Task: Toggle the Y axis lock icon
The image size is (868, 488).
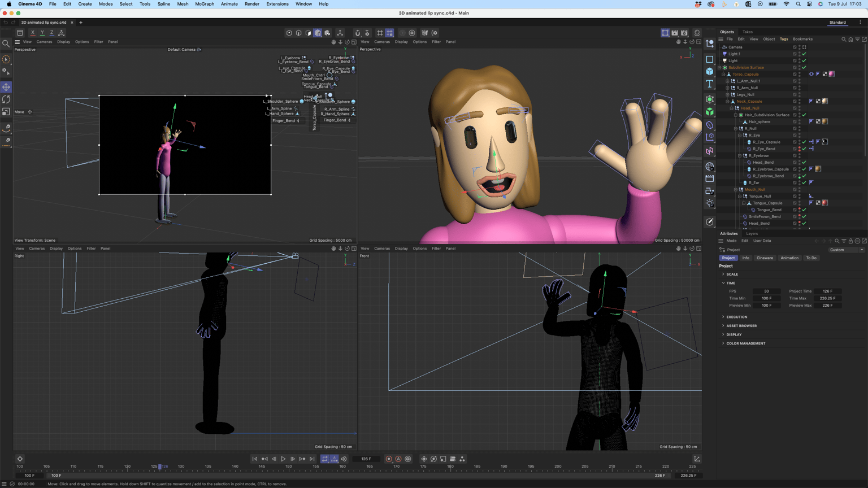Action: coord(42,33)
